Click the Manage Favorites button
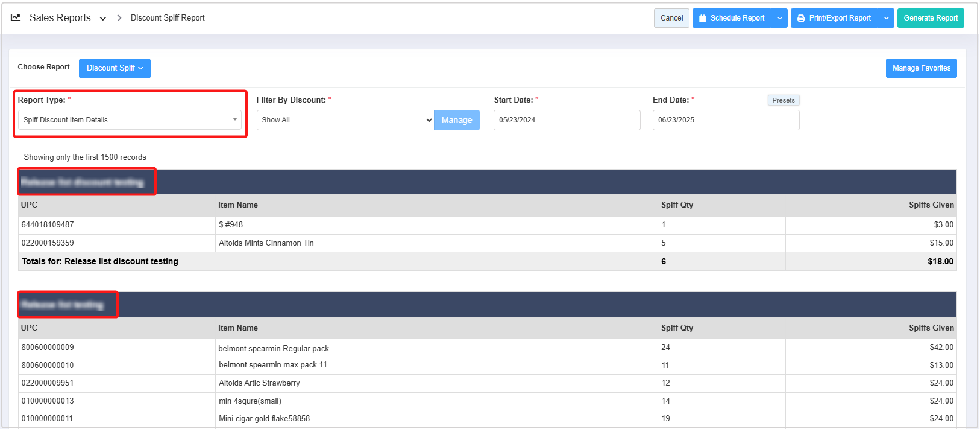980x429 pixels. pyautogui.click(x=921, y=68)
